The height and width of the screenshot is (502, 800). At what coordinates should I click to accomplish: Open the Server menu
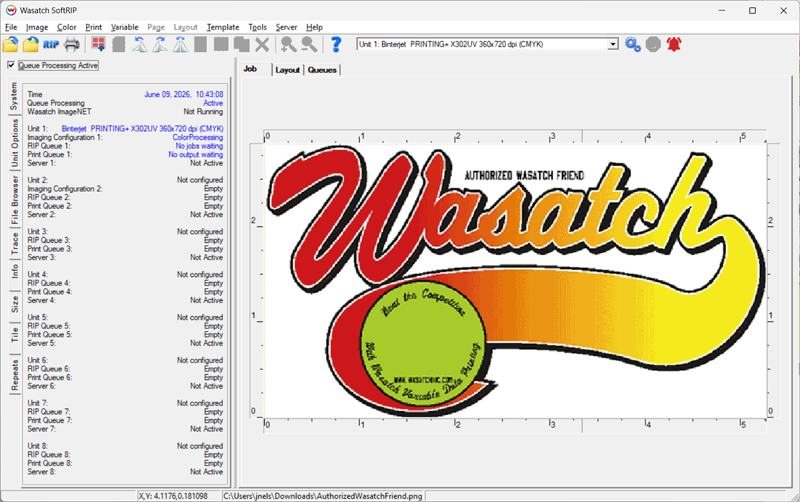286,27
